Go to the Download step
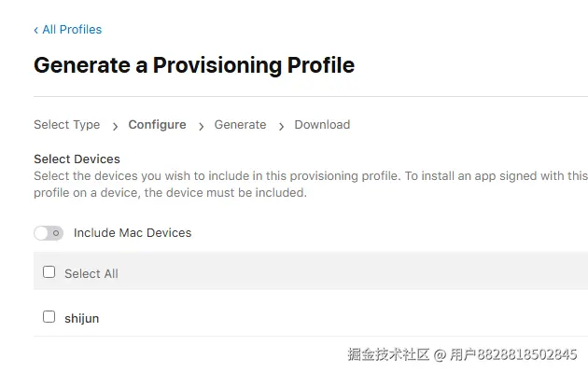 (x=322, y=125)
